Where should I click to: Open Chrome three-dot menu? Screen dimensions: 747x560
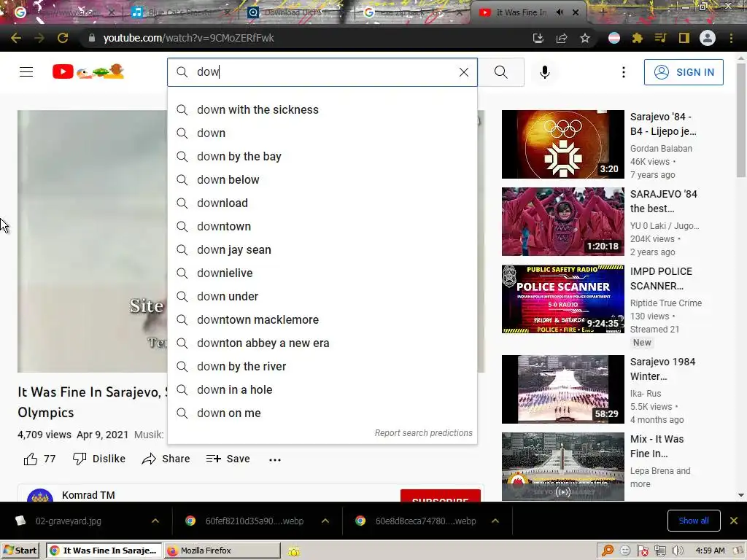[x=731, y=38]
